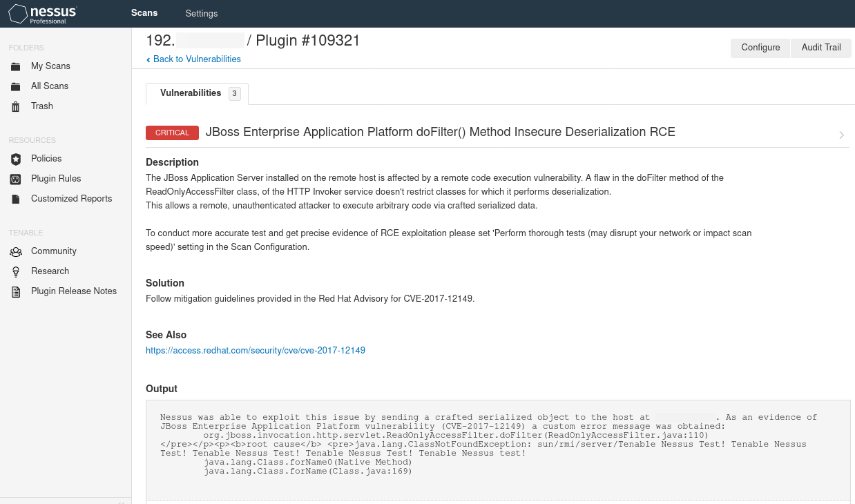View Plugin Release Notes
855x504 pixels.
coord(74,291)
